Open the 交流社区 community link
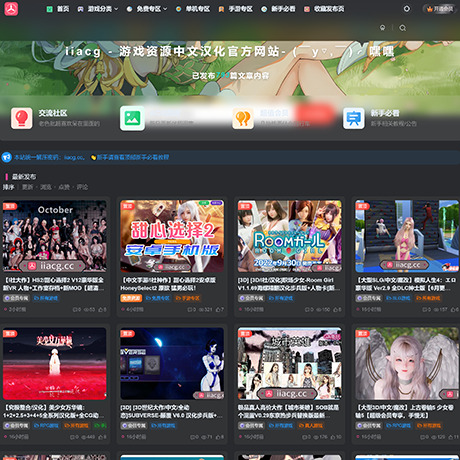The width and height of the screenshot is (460, 460). pos(53,113)
